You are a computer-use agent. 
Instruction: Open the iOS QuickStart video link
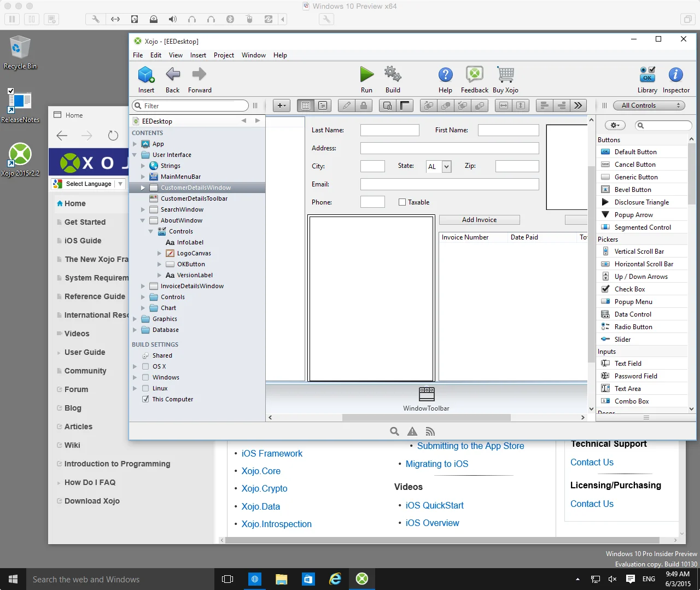(x=434, y=505)
